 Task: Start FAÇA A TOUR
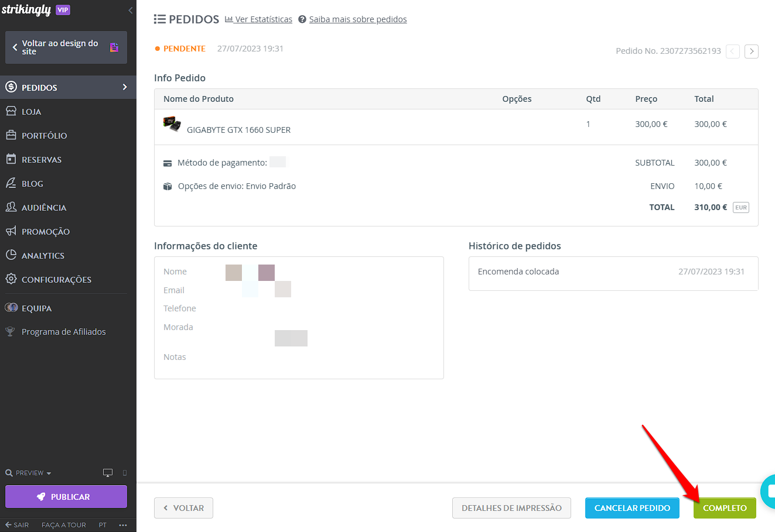click(64, 525)
